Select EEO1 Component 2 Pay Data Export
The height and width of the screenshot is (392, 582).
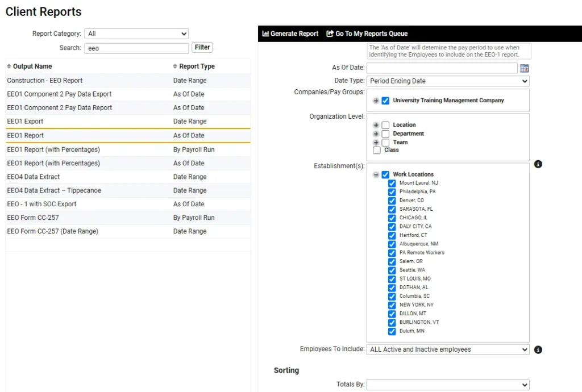coord(128,94)
